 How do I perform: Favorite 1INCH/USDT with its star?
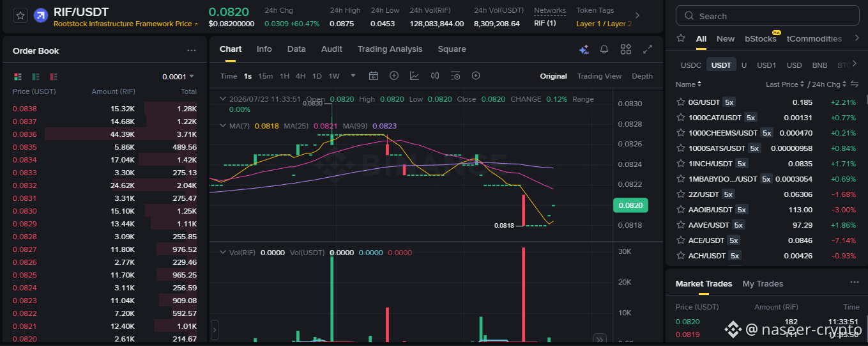[681, 164]
